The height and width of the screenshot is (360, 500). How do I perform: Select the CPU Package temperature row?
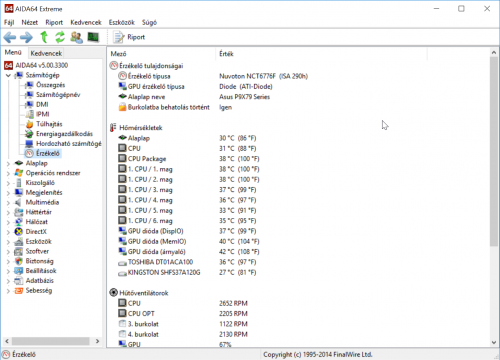click(x=189, y=159)
